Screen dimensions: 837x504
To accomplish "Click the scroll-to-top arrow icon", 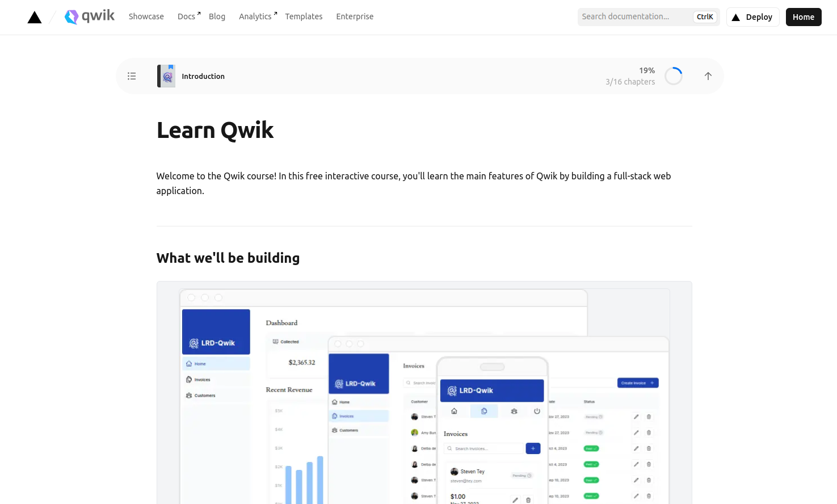I will click(708, 76).
